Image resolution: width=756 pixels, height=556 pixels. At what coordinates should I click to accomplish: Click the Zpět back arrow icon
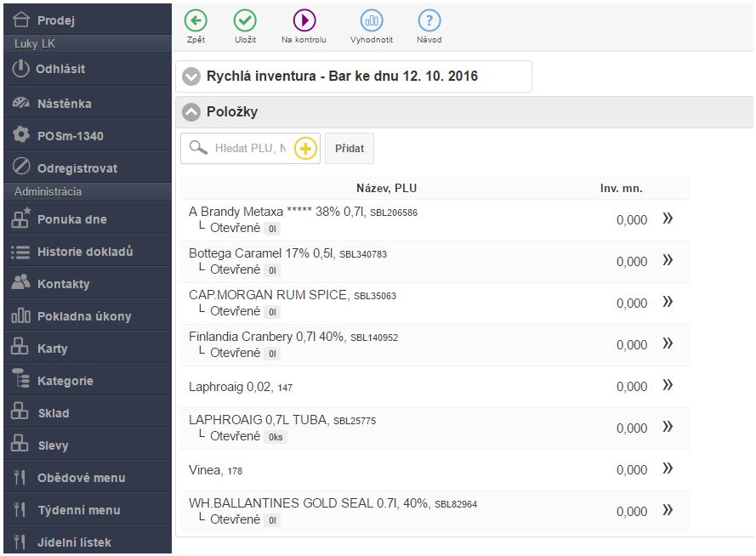click(x=196, y=20)
